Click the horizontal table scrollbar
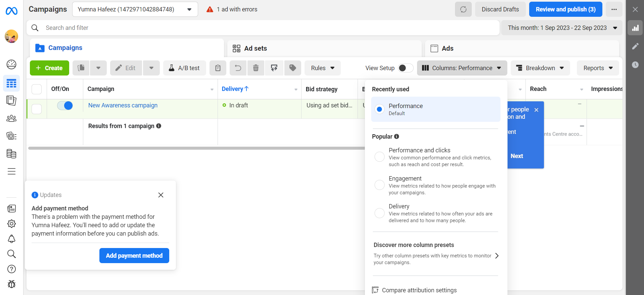The width and height of the screenshot is (644, 295). [196, 148]
